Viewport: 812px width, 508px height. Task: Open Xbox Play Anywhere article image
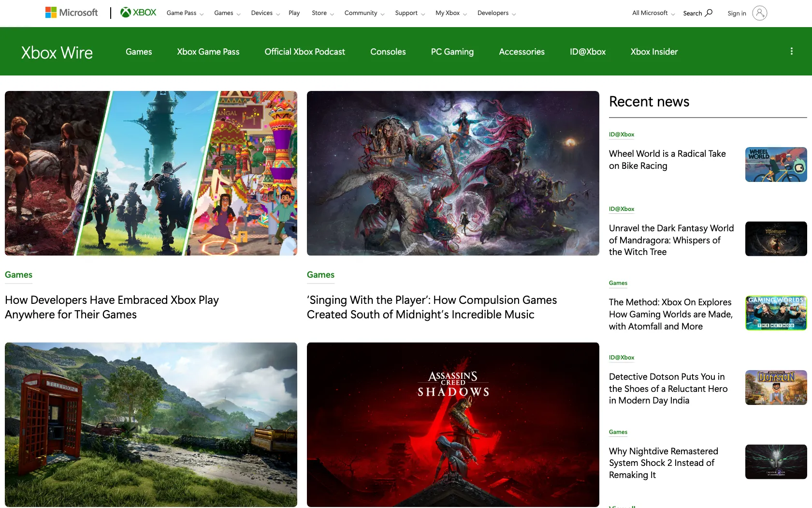pyautogui.click(x=151, y=173)
